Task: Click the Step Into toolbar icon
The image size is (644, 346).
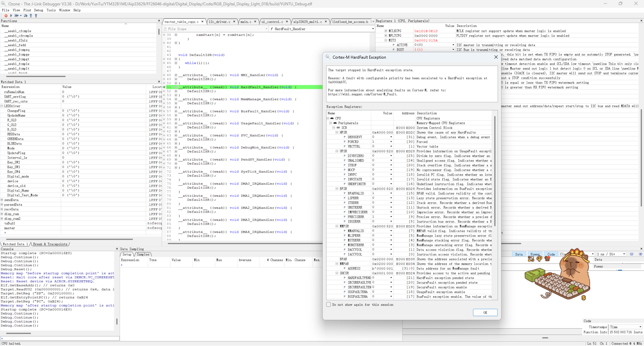Action: (x=31, y=15)
